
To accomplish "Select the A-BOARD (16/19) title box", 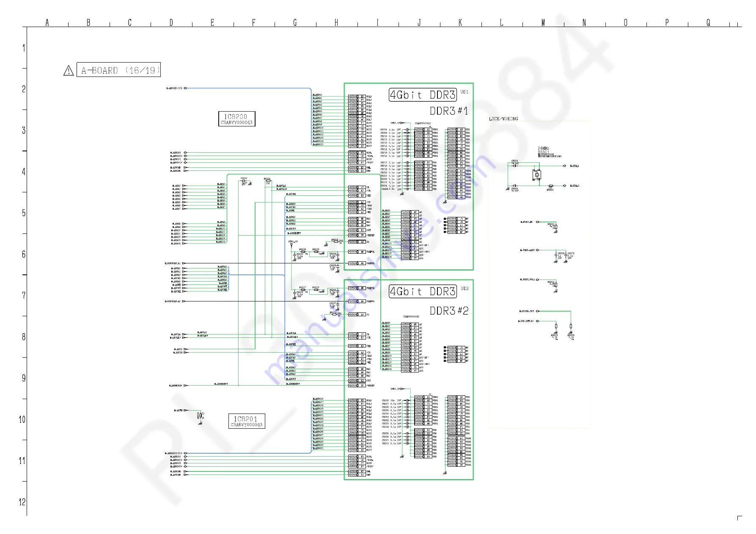I will click(118, 70).
